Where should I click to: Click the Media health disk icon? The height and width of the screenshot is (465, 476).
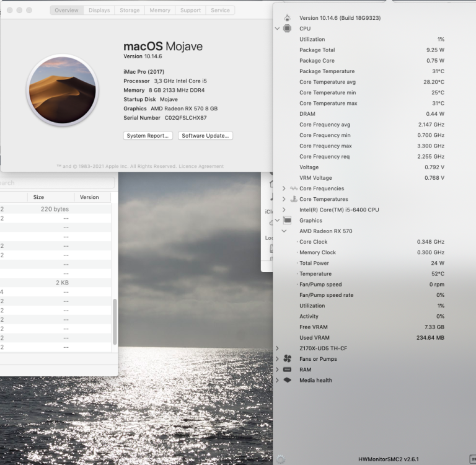(287, 380)
